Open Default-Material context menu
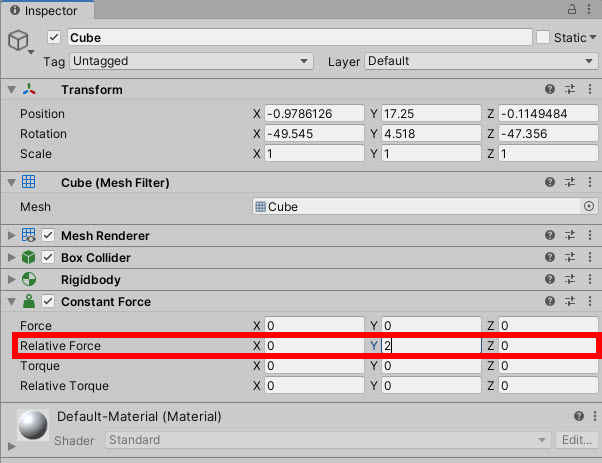 595,416
